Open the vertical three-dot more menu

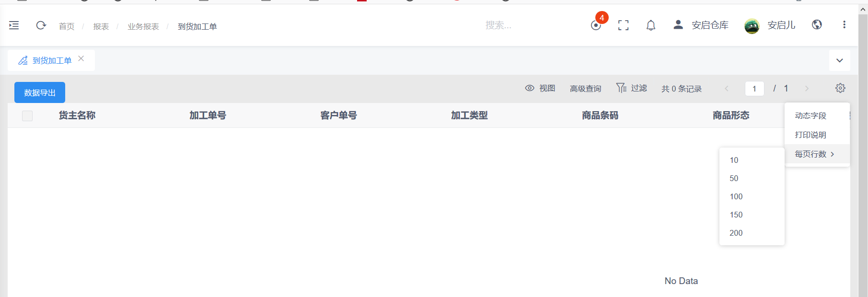[x=844, y=25]
